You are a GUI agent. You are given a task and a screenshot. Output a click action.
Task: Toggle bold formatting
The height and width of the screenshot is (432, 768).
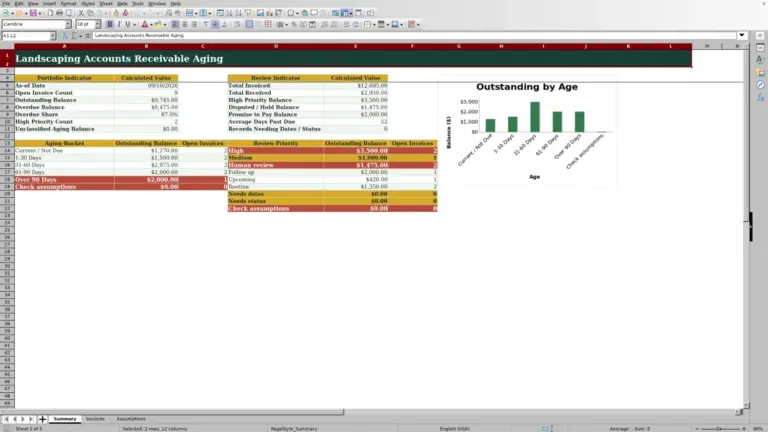tap(110, 24)
